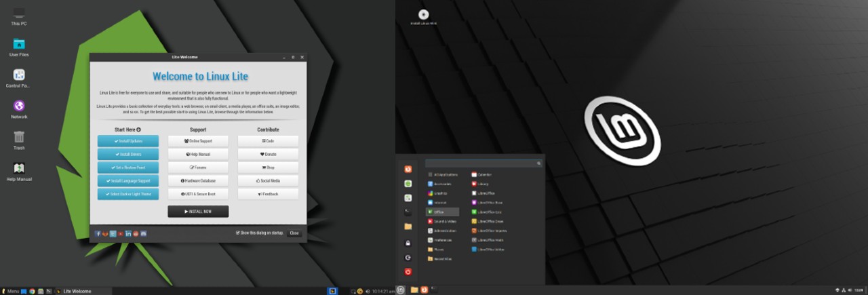Select All Applications category
The width and height of the screenshot is (868, 295).
pyautogui.click(x=444, y=174)
